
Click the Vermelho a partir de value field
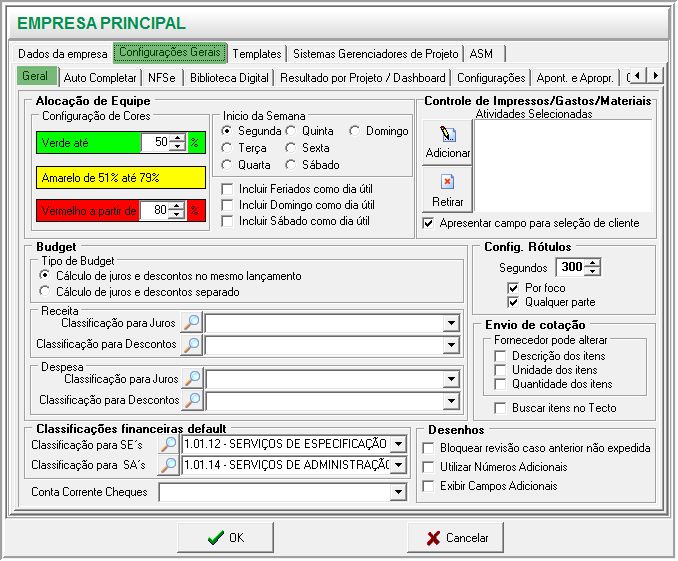(x=154, y=210)
